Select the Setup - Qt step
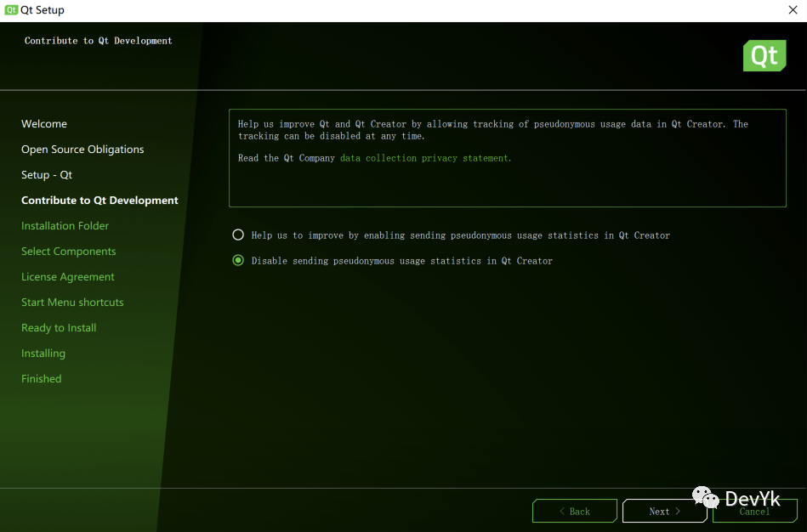The height and width of the screenshot is (532, 807). pos(46,175)
